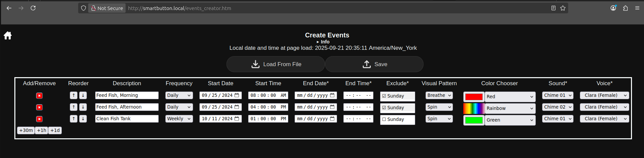
Task: Bookmark this page with star icon
Action: click(x=563, y=8)
